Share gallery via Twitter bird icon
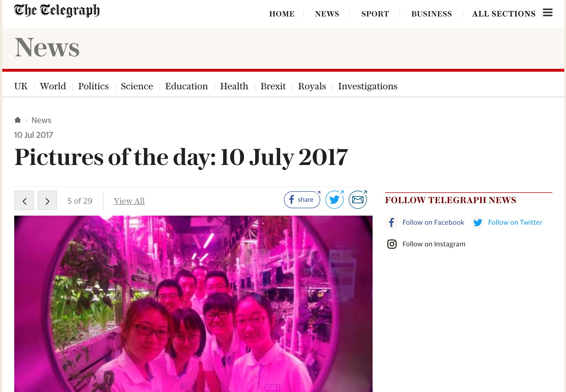Screen dimensions: 566x392 pos(334,200)
